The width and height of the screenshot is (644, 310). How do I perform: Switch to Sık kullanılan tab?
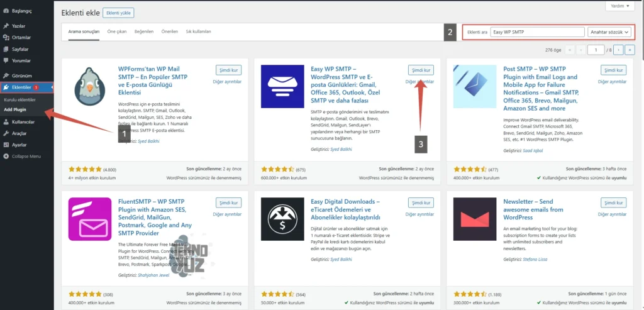tap(198, 31)
